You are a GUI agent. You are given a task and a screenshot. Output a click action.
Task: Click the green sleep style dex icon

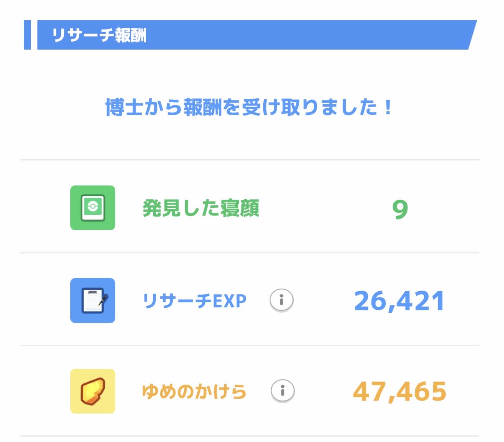[93, 208]
